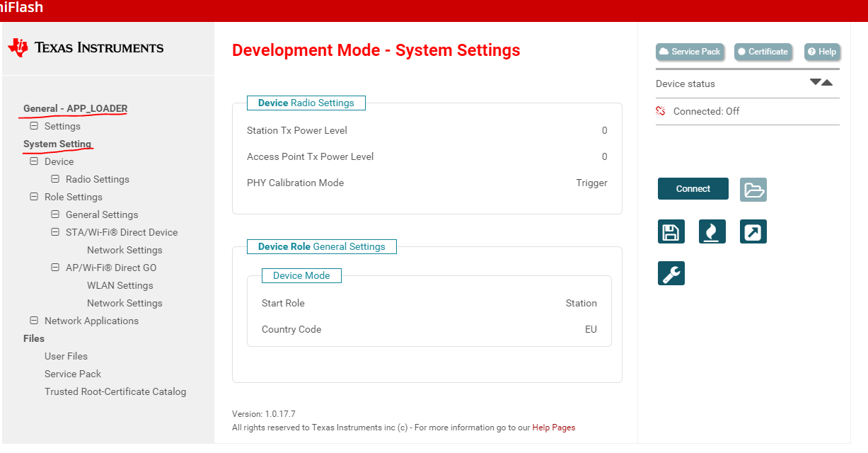Toggle the Device status collapse arrows
Screen dimensions: 868x453
pos(821,83)
